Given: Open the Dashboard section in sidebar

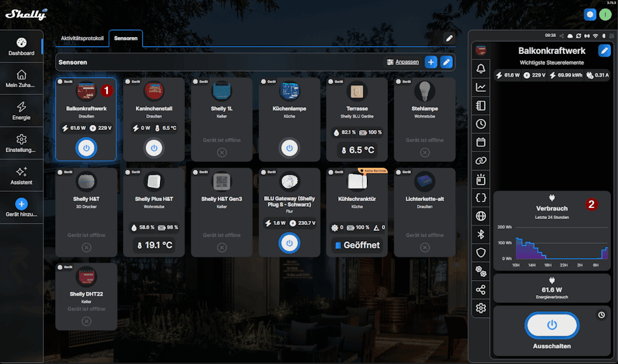Looking at the screenshot, I should [x=21, y=47].
